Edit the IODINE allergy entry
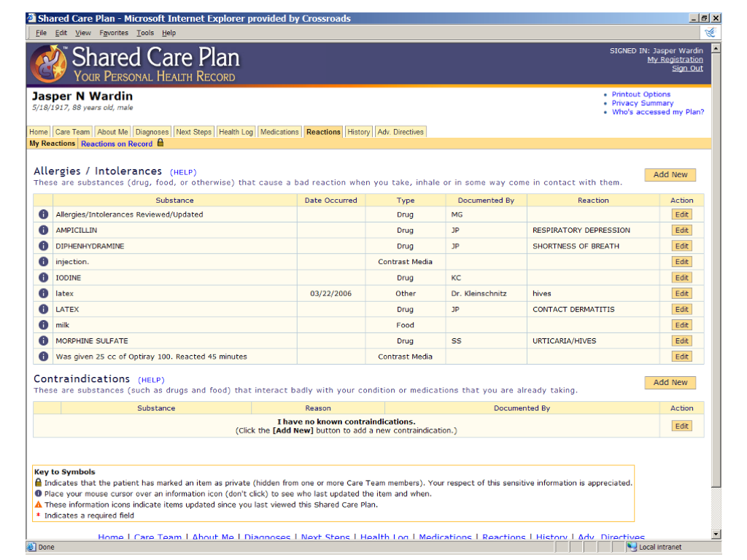This screenshot has width=747, height=560. point(682,278)
